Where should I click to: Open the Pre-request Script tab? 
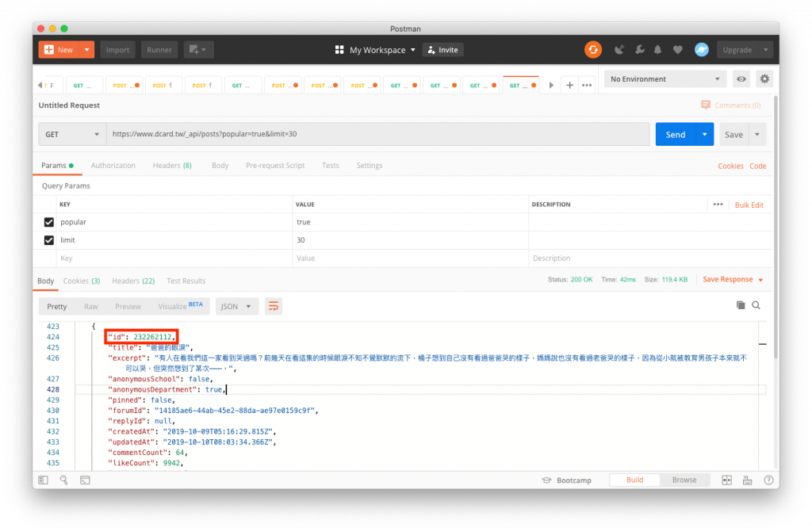(x=275, y=166)
